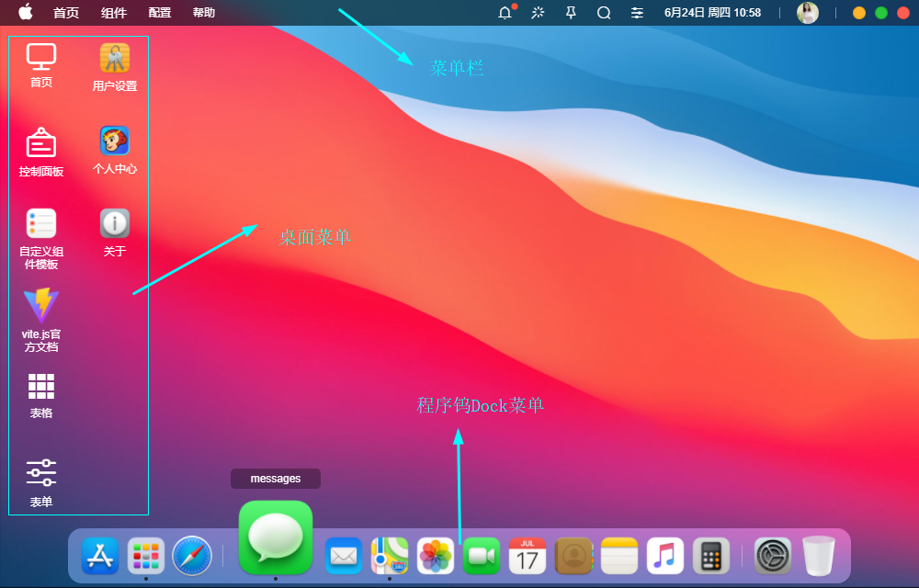The width and height of the screenshot is (919, 588).
Task: Open search with magnifier icon
Action: [604, 13]
